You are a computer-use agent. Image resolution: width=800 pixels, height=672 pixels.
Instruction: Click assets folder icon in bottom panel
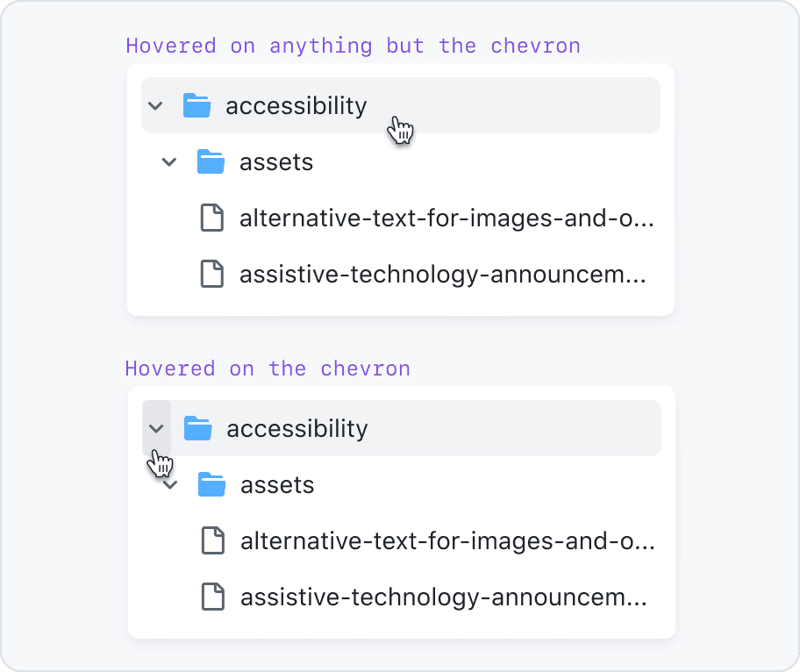pos(211,483)
